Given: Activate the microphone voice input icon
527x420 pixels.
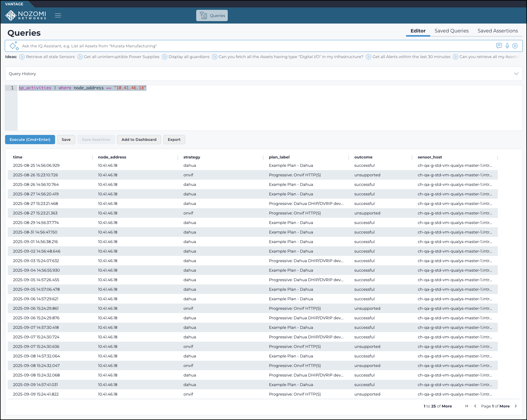Looking at the screenshot, I should [507, 46].
